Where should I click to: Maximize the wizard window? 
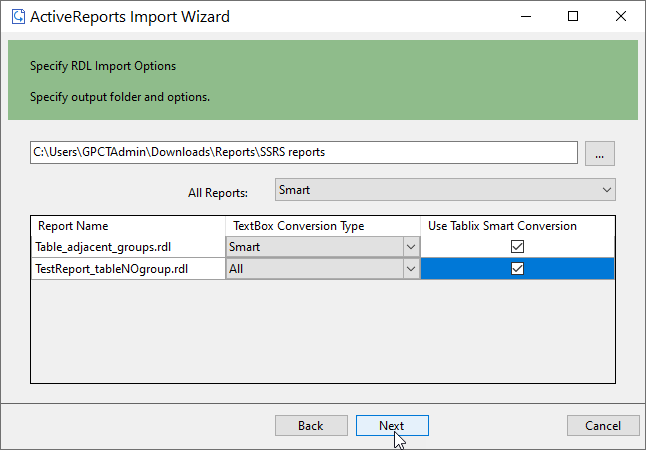pyautogui.click(x=573, y=16)
